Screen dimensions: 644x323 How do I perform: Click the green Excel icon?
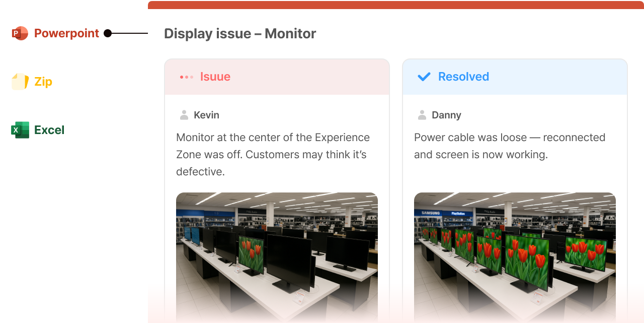[x=20, y=130]
